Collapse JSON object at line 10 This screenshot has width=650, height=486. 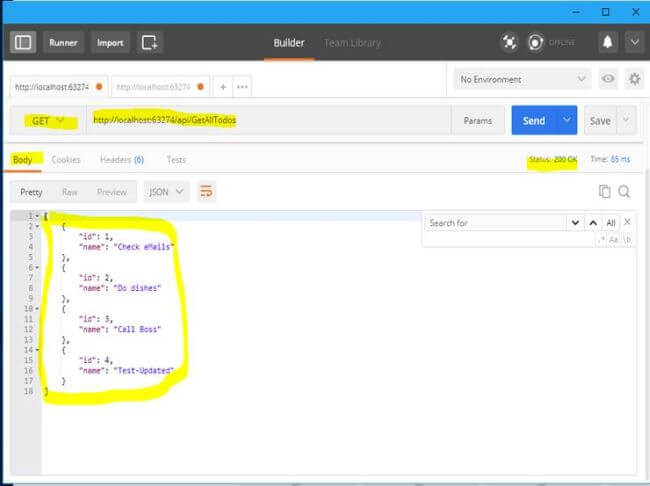coord(37,309)
